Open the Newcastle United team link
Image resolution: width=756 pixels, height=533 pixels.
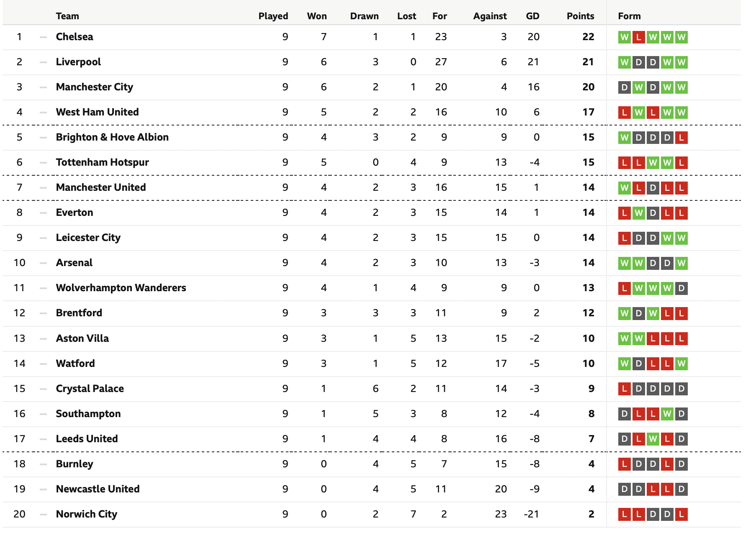pyautogui.click(x=98, y=489)
